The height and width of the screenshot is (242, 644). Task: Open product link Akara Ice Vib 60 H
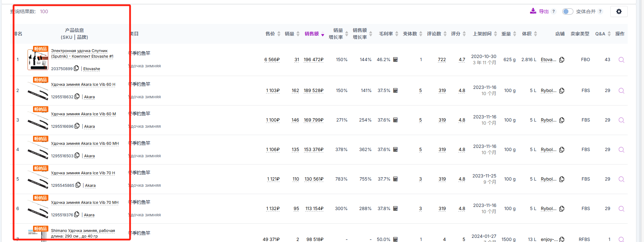click(83, 84)
